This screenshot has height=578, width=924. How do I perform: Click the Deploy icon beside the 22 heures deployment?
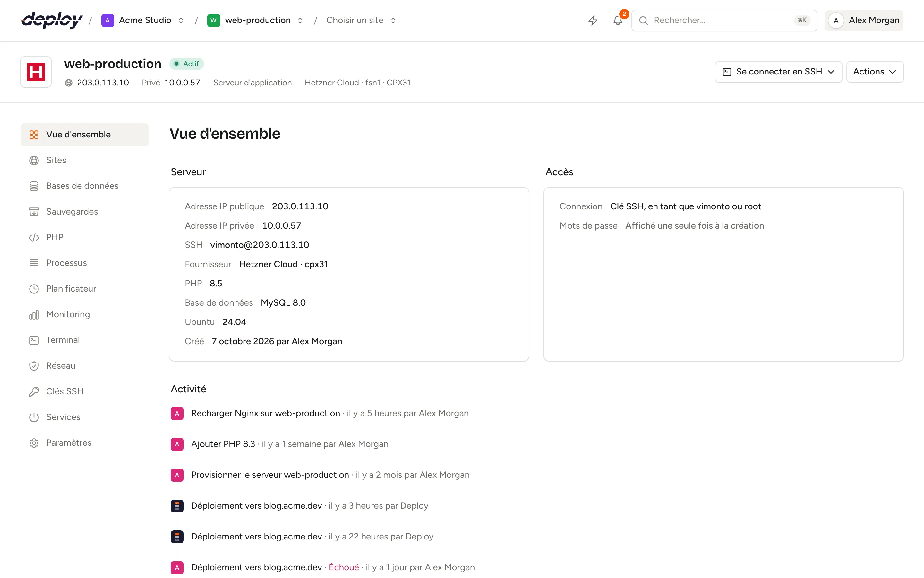(177, 537)
